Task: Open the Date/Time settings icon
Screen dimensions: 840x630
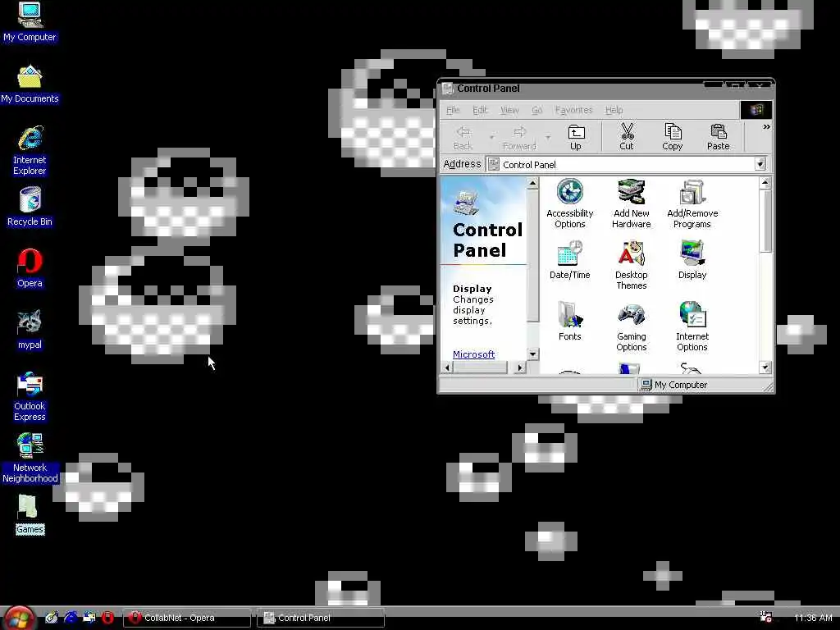Action: pos(569,260)
